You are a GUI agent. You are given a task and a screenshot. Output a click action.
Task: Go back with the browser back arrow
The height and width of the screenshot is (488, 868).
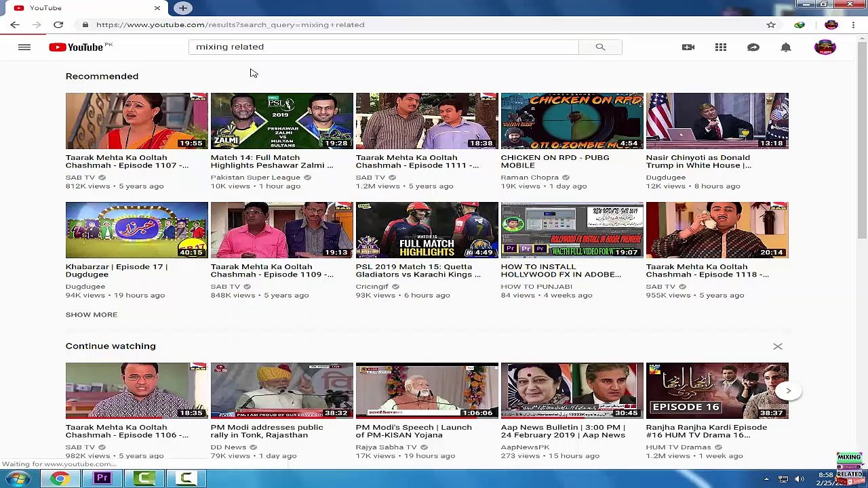(14, 24)
